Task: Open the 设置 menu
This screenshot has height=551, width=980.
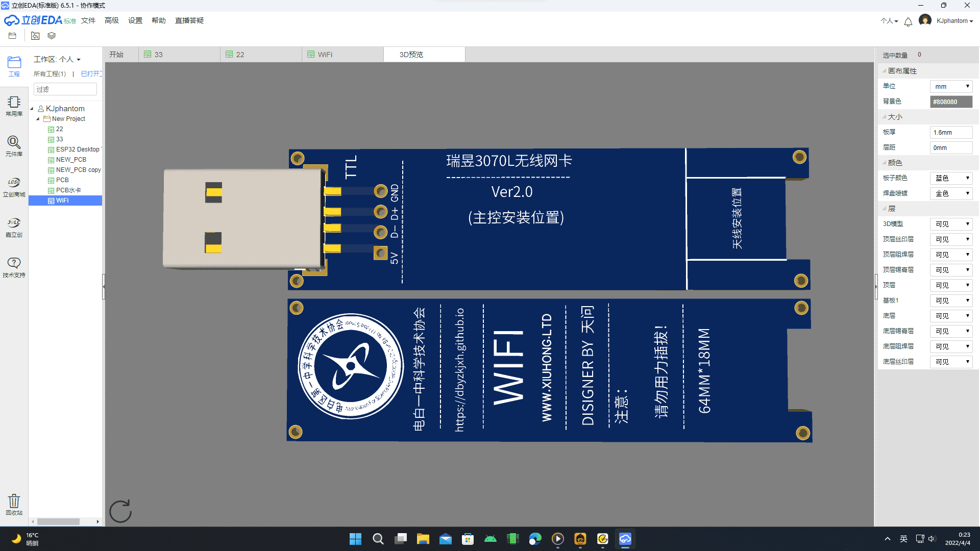Action: point(135,20)
